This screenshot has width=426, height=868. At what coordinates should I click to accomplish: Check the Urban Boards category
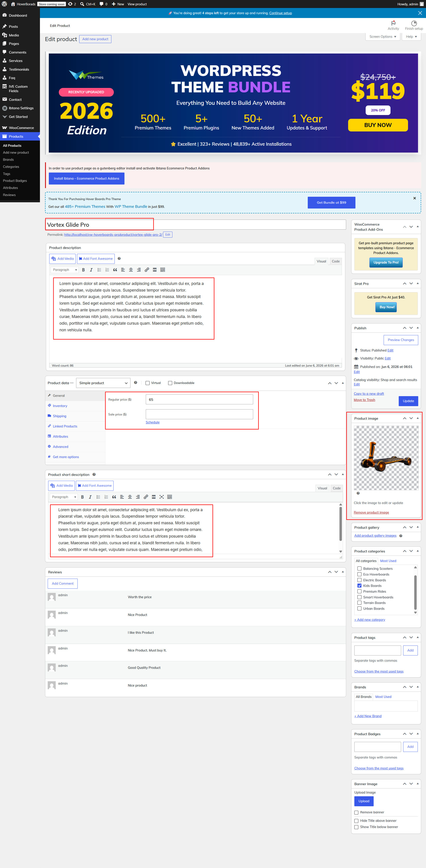pyautogui.click(x=359, y=609)
